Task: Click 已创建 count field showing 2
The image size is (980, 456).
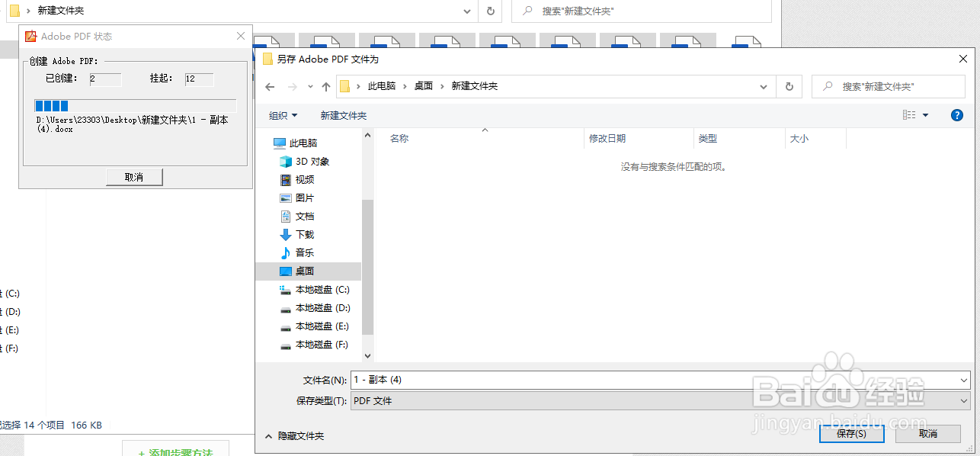Action: point(105,79)
